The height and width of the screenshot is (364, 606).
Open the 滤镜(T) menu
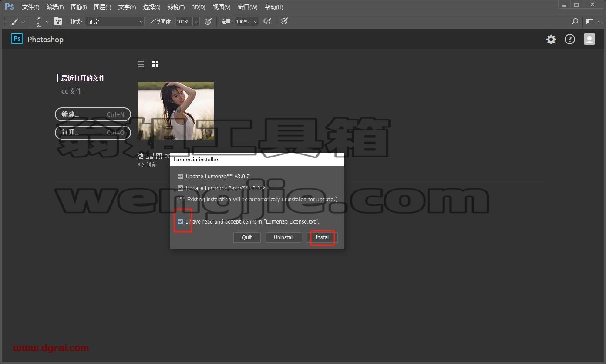coord(176,7)
